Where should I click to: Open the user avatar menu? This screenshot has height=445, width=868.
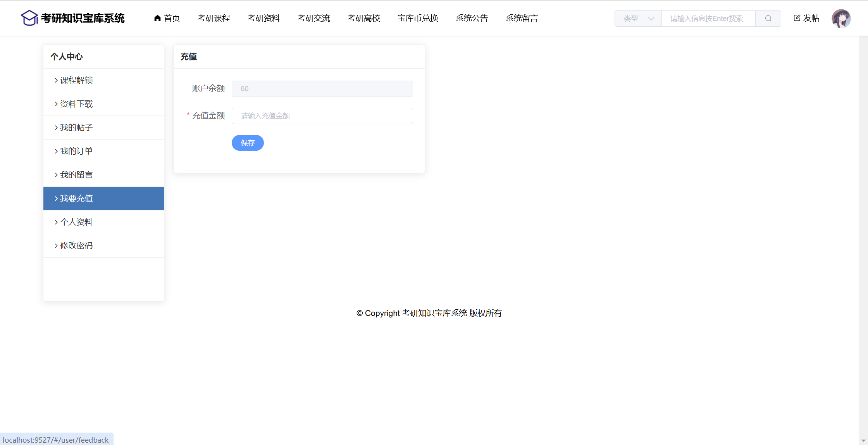841,19
